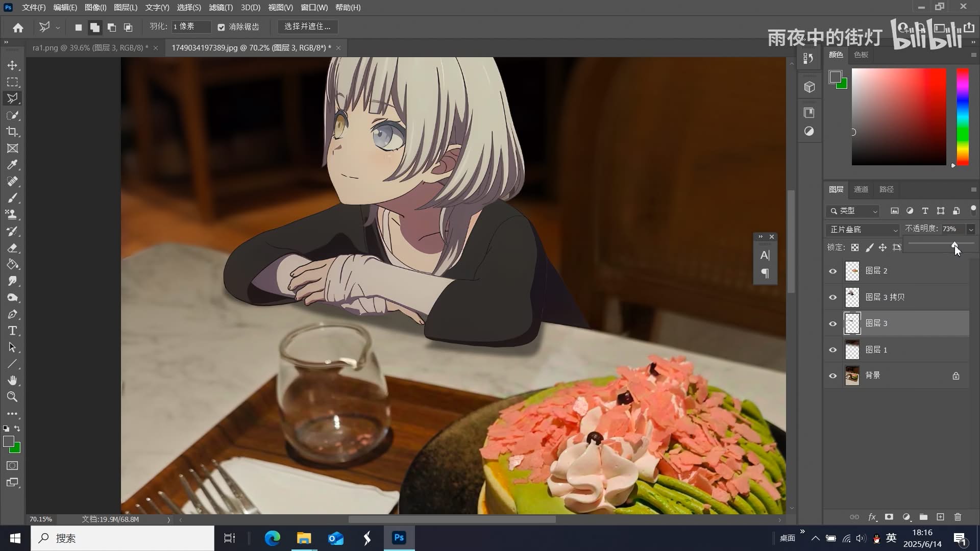Hide the 背景 layer
This screenshot has width=980, height=551.
tap(833, 376)
